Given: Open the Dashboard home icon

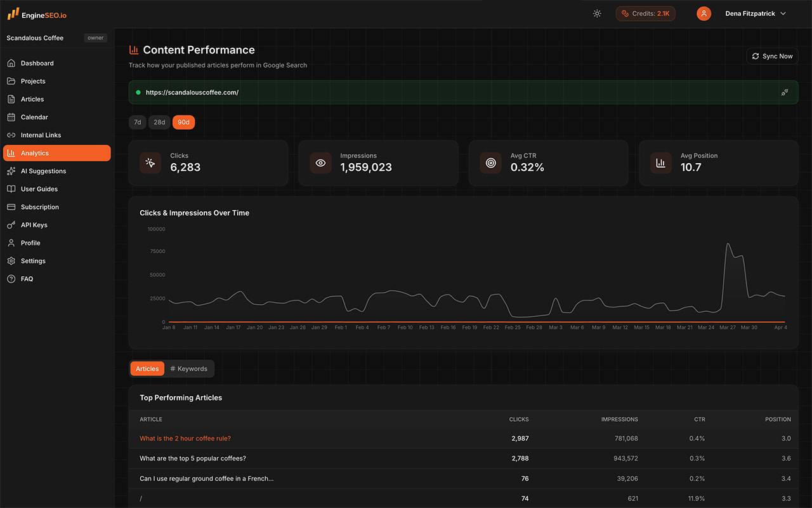Looking at the screenshot, I should [x=11, y=63].
